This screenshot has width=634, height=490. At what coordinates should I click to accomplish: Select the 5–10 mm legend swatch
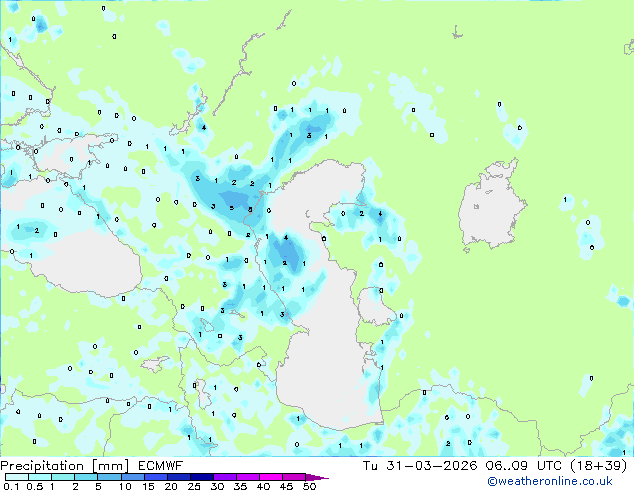tap(110, 477)
